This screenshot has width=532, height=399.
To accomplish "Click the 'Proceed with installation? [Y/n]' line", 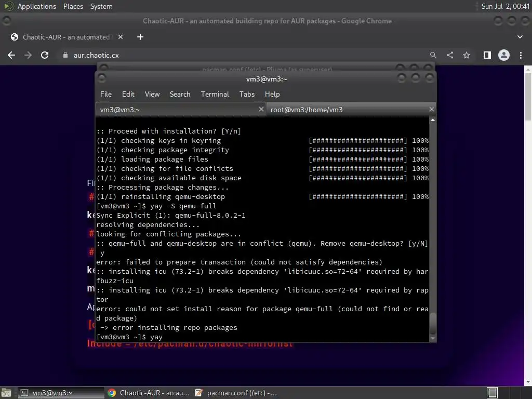I will click(169, 131).
